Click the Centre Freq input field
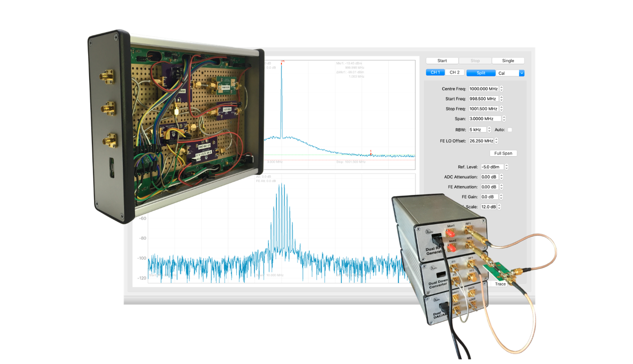633x364 pixels. [483, 89]
